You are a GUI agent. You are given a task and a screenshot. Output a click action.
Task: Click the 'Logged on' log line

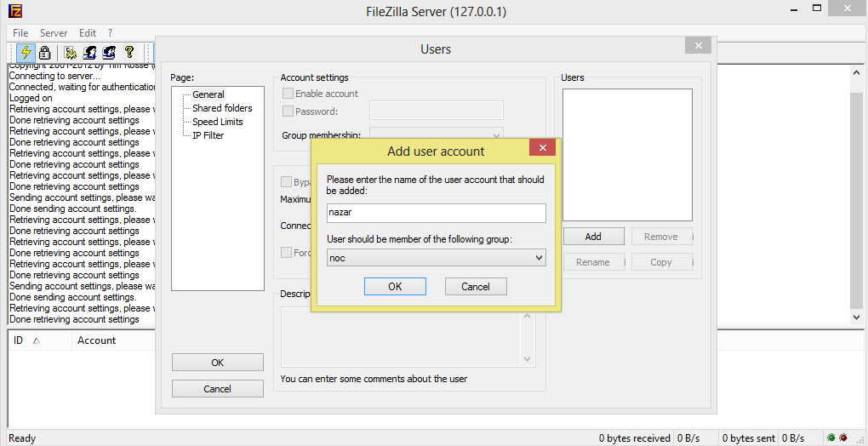coord(31,98)
